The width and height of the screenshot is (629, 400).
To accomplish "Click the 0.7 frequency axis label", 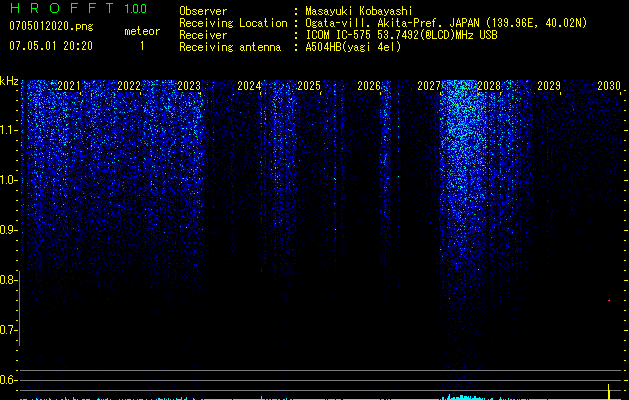I will pos(7,330).
